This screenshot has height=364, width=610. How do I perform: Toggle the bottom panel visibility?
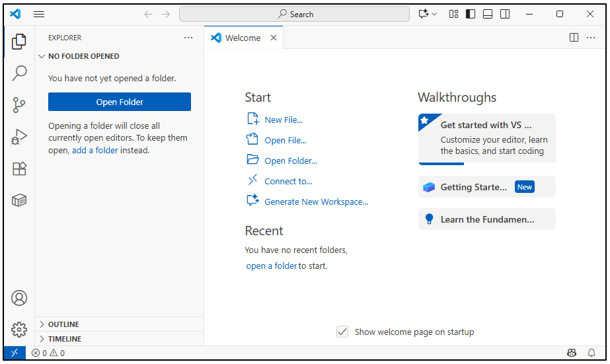point(488,14)
